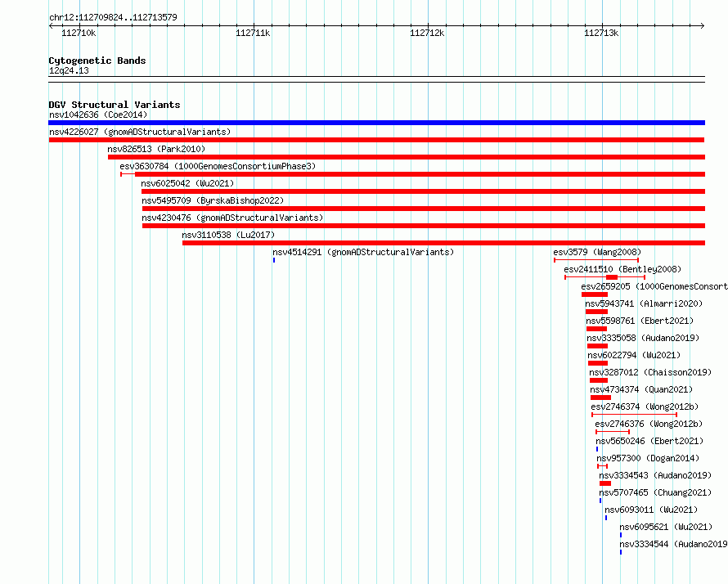Click the red bar under nsv3110538

point(443,243)
